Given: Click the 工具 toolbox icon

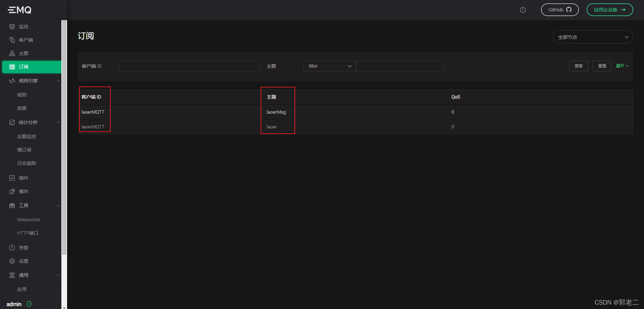Looking at the screenshot, I should coord(12,205).
